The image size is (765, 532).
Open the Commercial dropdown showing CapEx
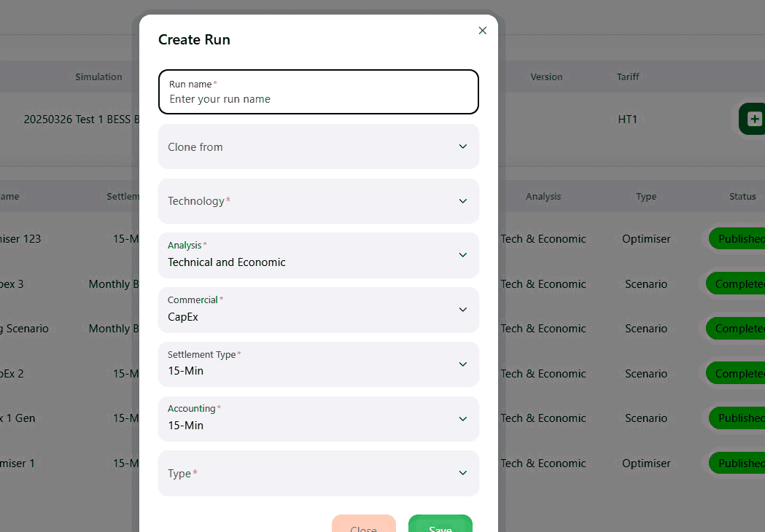[x=318, y=310]
